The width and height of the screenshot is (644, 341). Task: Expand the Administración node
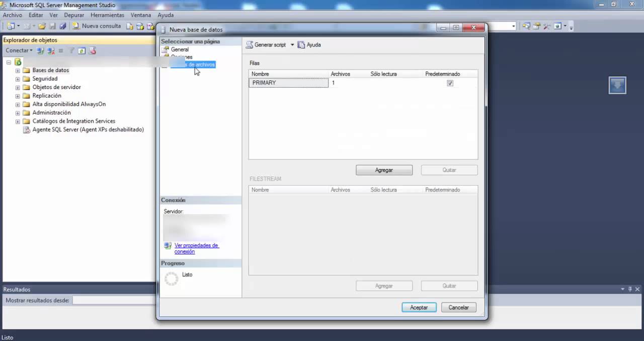[x=18, y=113]
